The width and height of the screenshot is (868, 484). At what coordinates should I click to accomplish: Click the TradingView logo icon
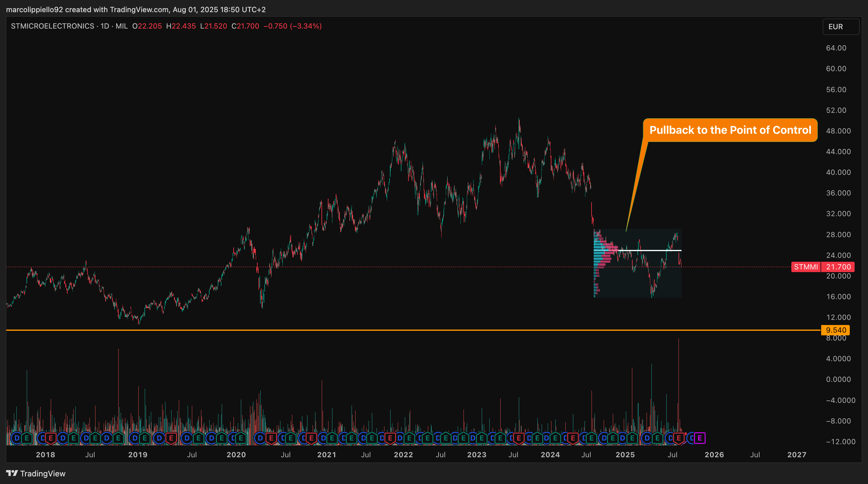(x=12, y=473)
